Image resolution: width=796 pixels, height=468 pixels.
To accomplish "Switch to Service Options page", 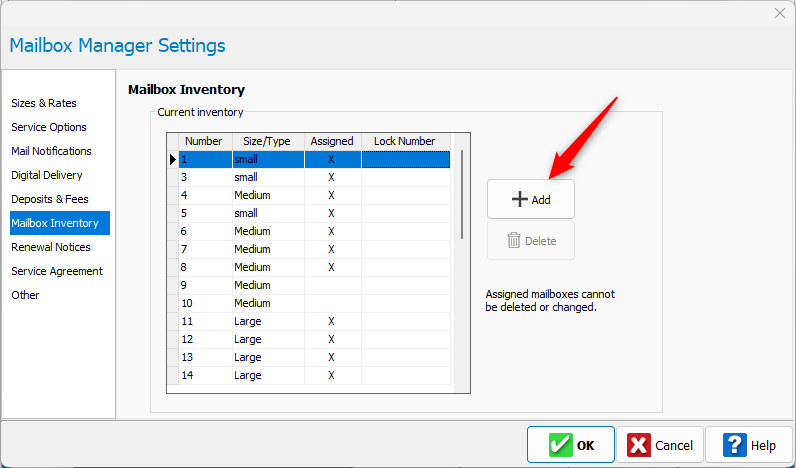I will pos(49,127).
